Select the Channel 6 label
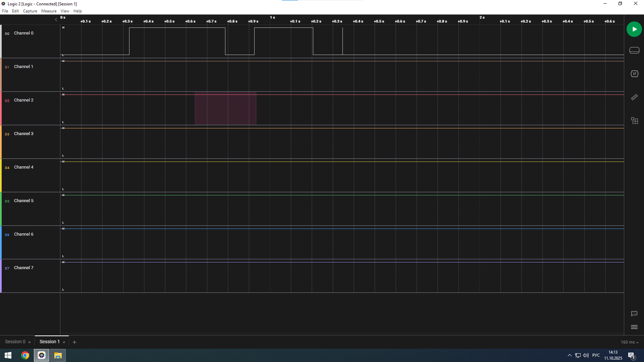The width and height of the screenshot is (644, 362). 24,234
